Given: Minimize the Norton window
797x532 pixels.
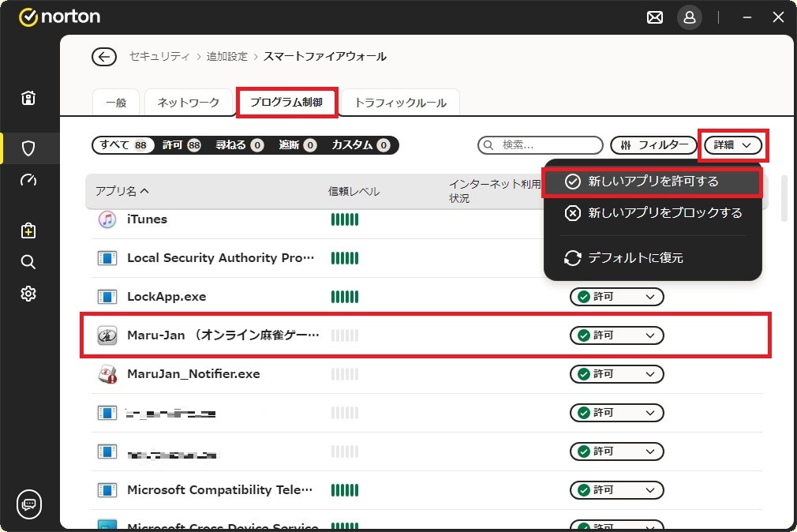Looking at the screenshot, I should (x=747, y=17).
